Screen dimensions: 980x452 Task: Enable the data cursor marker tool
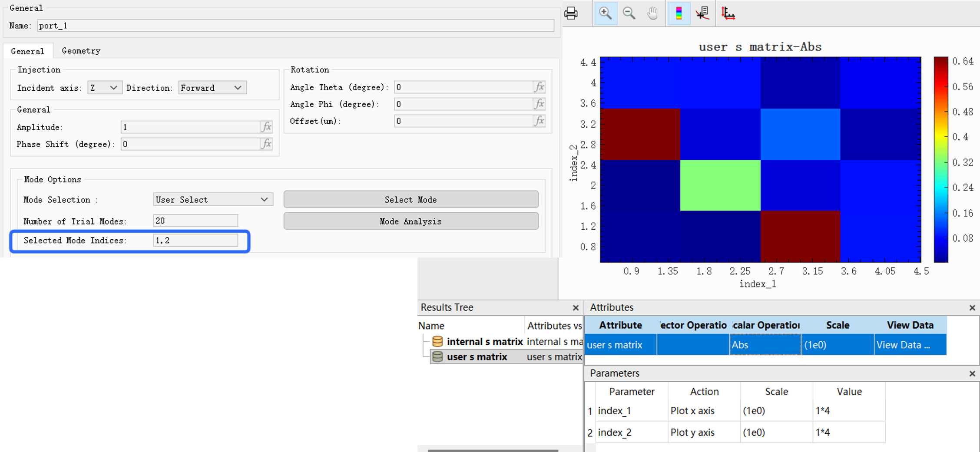(702, 13)
